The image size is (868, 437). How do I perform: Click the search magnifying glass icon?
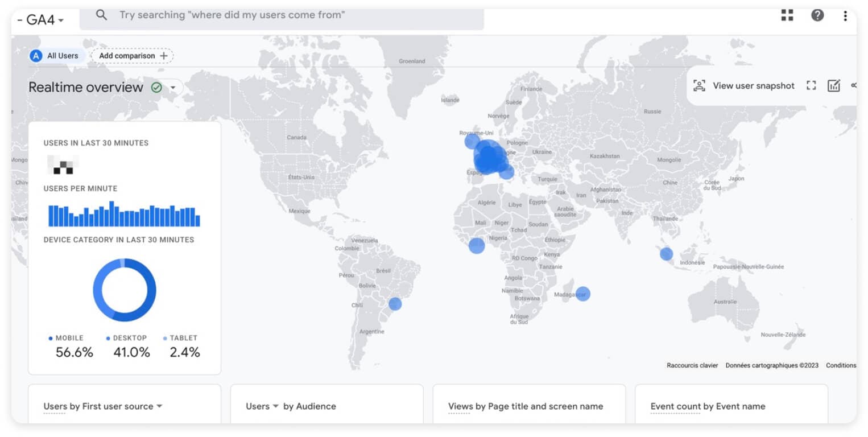pyautogui.click(x=101, y=15)
